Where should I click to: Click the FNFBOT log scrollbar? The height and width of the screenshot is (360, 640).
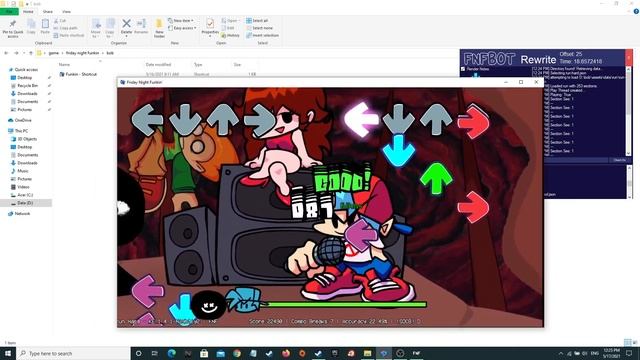tap(628, 111)
